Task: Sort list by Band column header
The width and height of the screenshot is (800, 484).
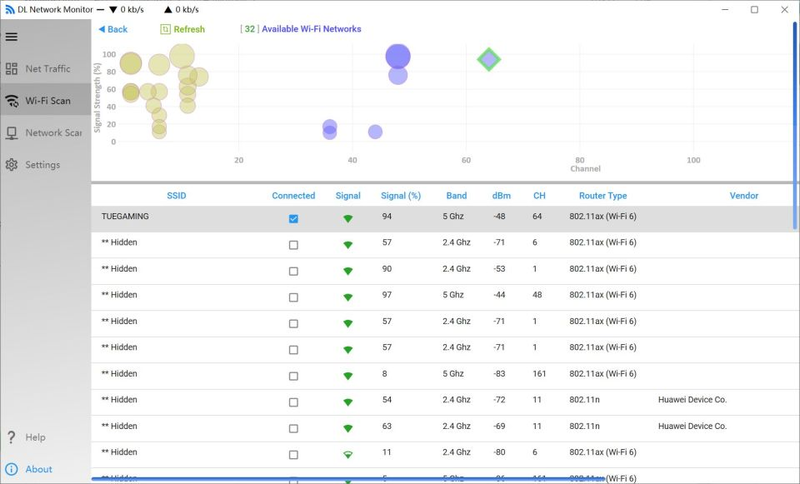Action: tap(456, 196)
